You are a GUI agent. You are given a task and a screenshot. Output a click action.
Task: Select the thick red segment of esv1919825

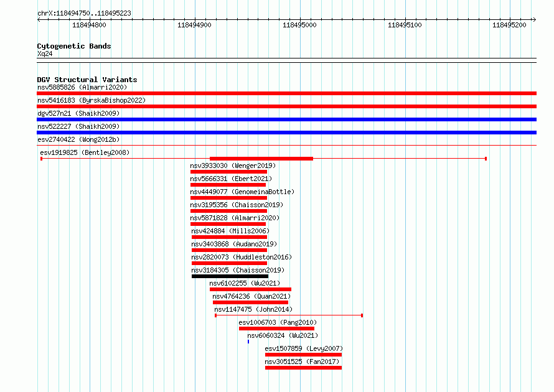point(261,159)
